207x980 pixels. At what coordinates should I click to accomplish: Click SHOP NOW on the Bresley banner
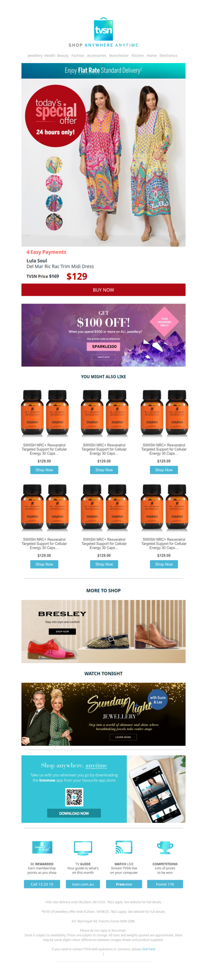62,631
